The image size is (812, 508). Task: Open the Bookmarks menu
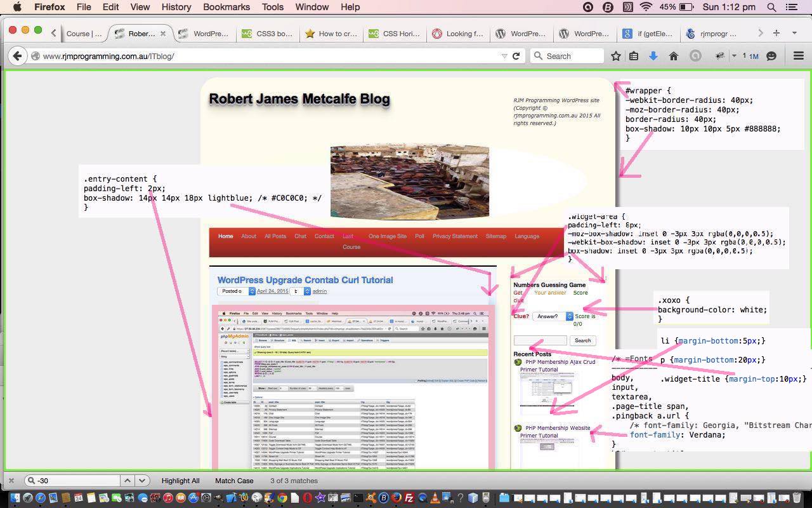pyautogui.click(x=226, y=7)
